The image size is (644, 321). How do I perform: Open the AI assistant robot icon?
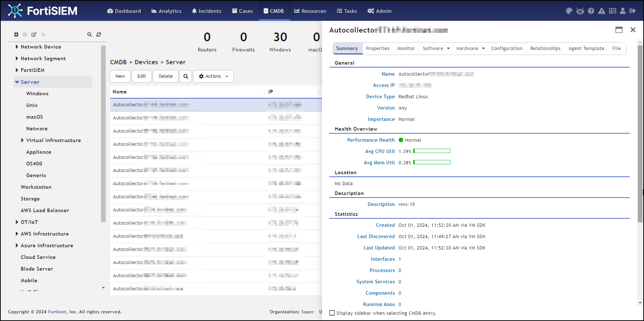pyautogui.click(x=580, y=11)
